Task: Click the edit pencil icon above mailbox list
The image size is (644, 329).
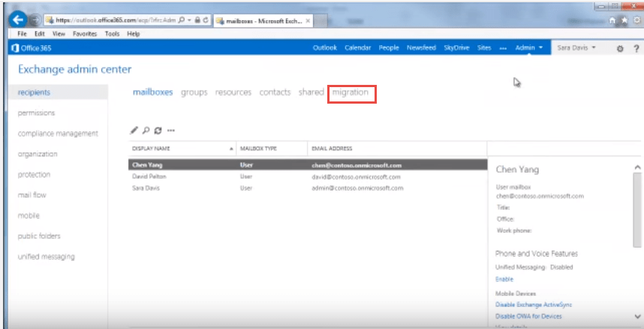Action: (134, 131)
